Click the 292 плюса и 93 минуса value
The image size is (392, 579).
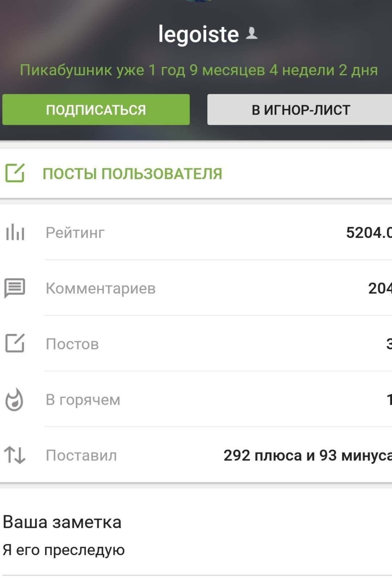click(x=307, y=456)
